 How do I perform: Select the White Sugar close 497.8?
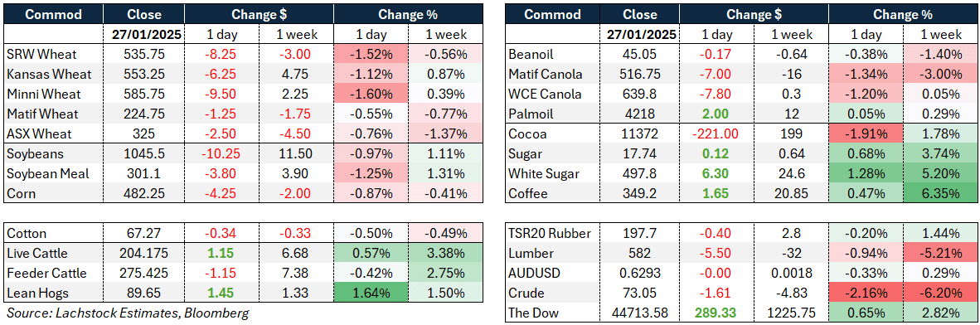pos(640,174)
